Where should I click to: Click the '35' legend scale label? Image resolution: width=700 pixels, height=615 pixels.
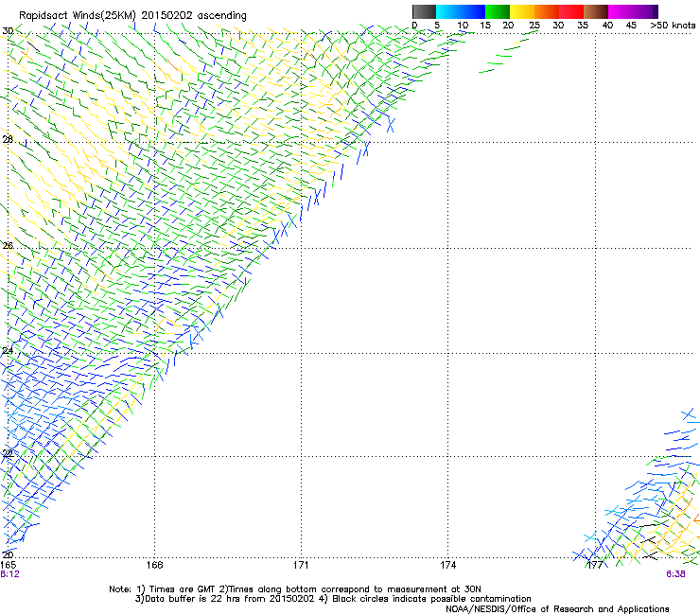point(583,25)
